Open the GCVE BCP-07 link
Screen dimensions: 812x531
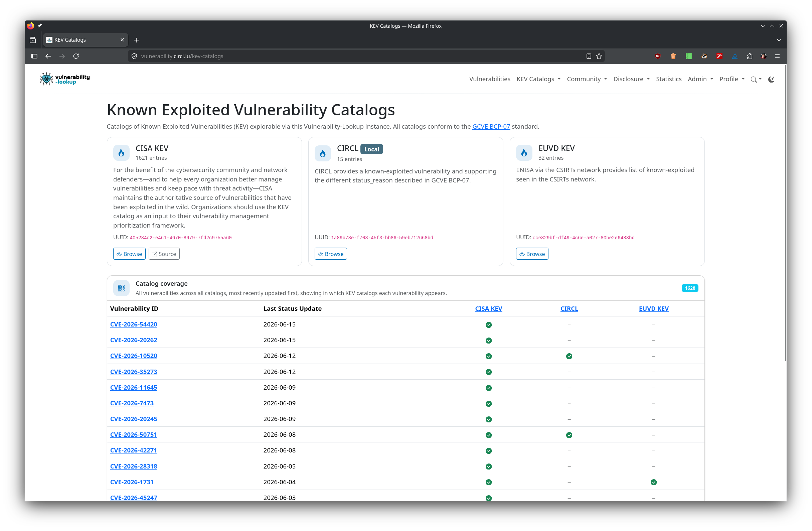coord(491,126)
